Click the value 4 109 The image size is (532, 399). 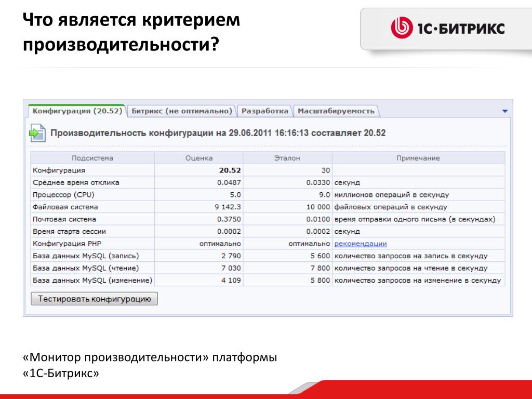coord(231,280)
